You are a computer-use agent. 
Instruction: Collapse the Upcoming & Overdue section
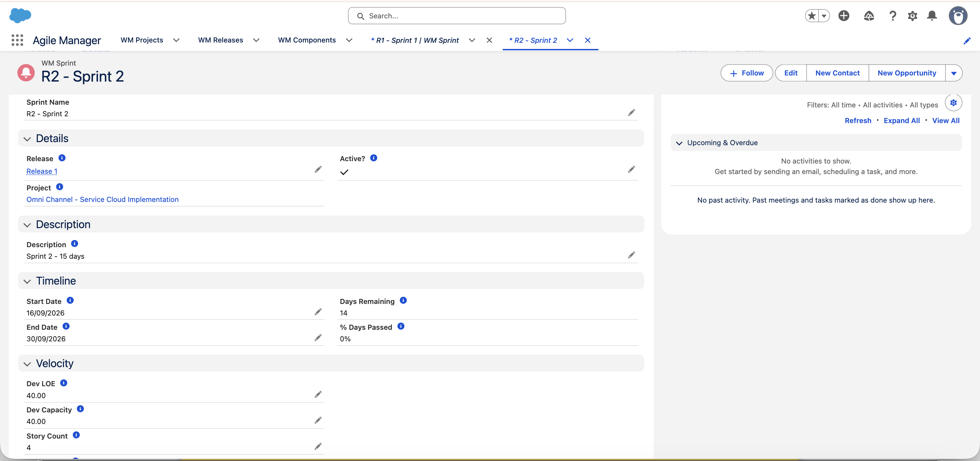click(x=679, y=143)
